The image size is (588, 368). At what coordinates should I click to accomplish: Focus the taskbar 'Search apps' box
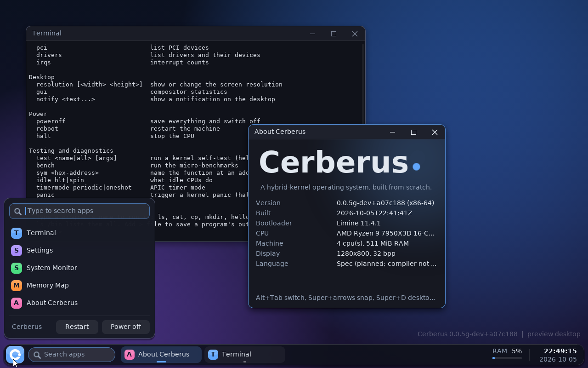tap(72, 355)
